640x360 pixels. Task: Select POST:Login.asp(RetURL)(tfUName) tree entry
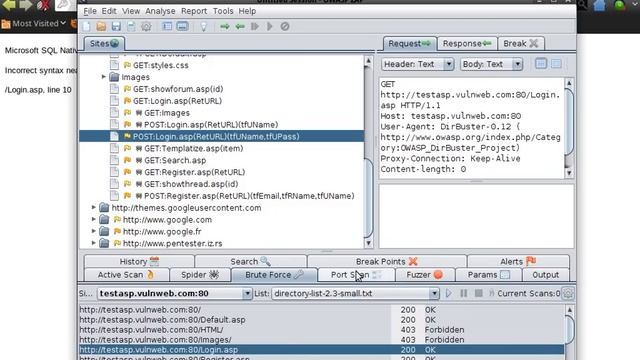pyautogui.click(x=211, y=124)
